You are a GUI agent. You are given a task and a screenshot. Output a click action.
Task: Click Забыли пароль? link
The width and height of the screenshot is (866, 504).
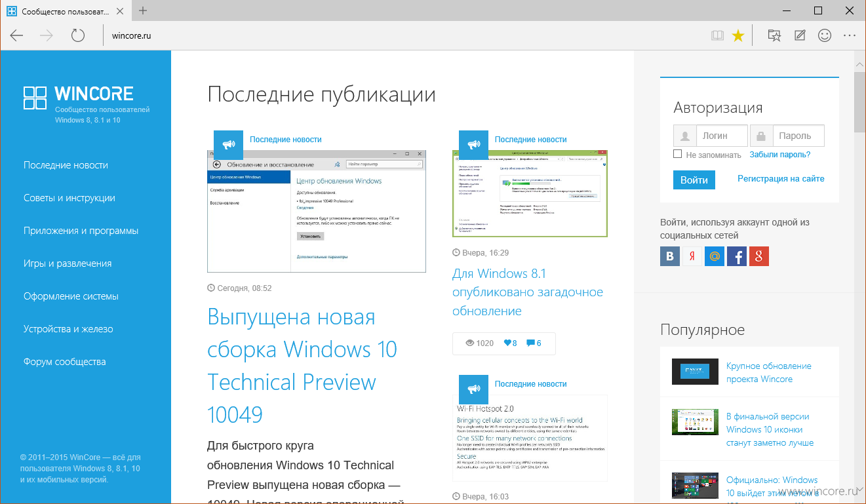[x=779, y=155]
